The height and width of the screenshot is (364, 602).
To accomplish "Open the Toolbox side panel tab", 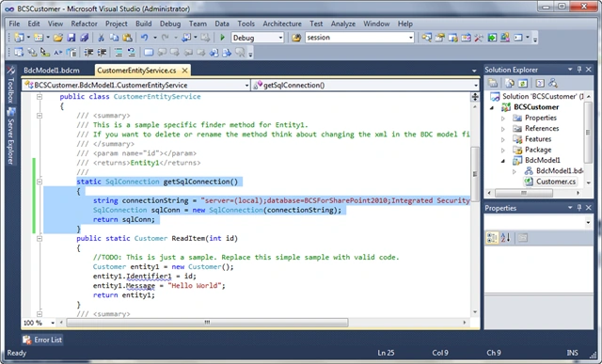I will 10,85.
